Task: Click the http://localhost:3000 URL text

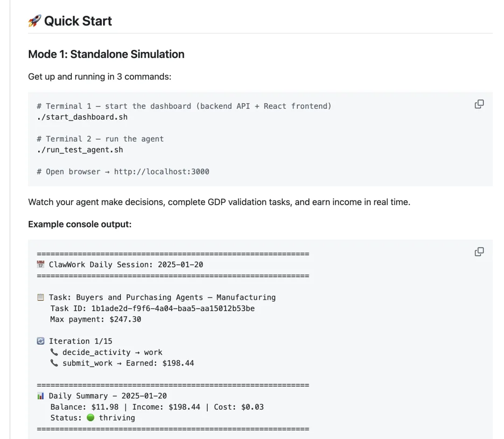Action: (161, 172)
